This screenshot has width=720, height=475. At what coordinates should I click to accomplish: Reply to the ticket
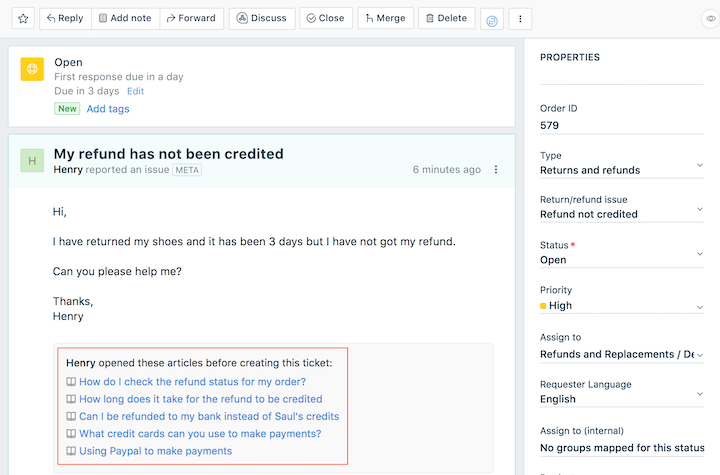65,18
